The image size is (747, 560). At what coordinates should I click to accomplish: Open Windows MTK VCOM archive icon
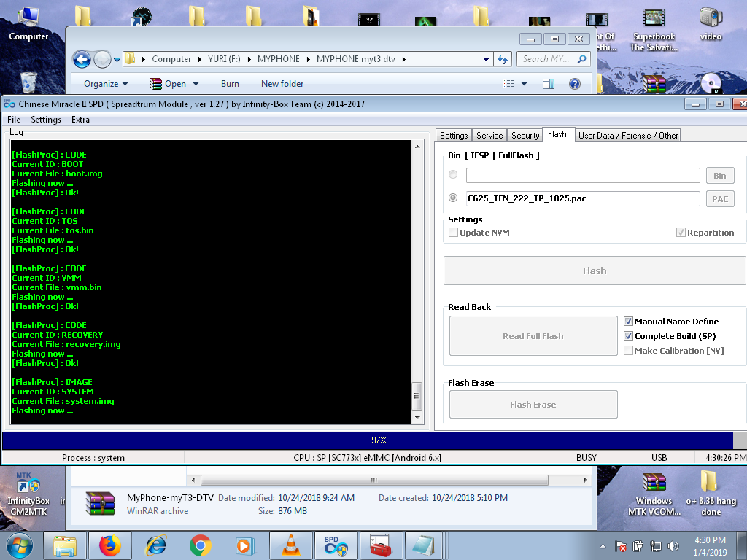(x=654, y=494)
